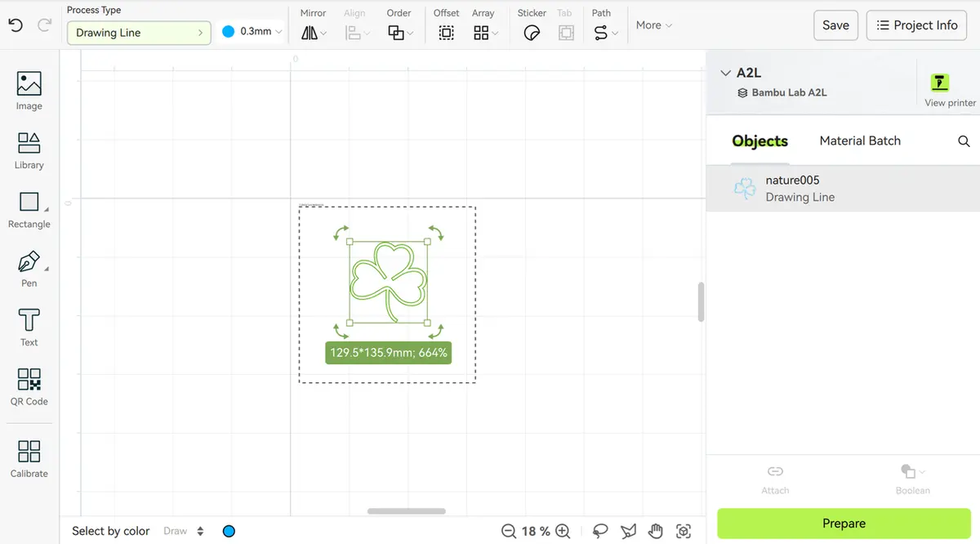Switch to the Material Batch tab
Screen dimensions: 980x544
coord(860,140)
